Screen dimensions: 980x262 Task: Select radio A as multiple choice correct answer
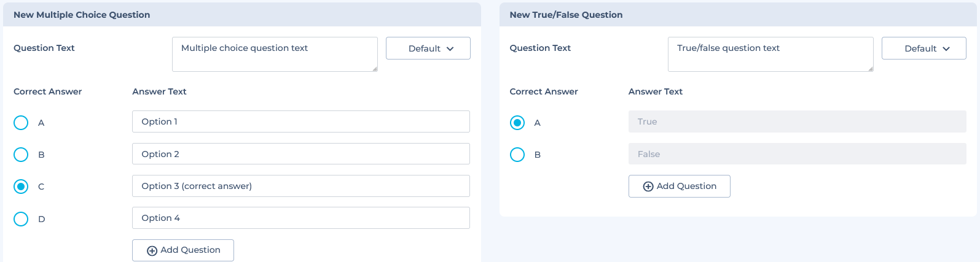click(x=21, y=123)
